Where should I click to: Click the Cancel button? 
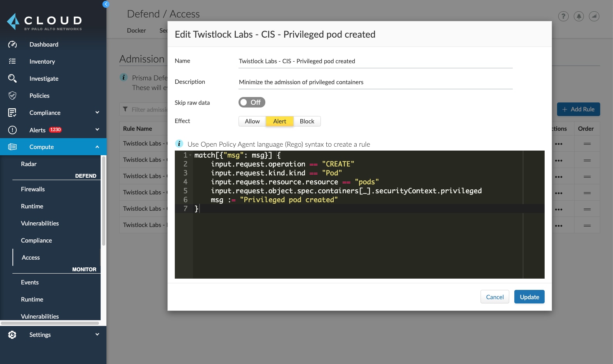(x=495, y=297)
